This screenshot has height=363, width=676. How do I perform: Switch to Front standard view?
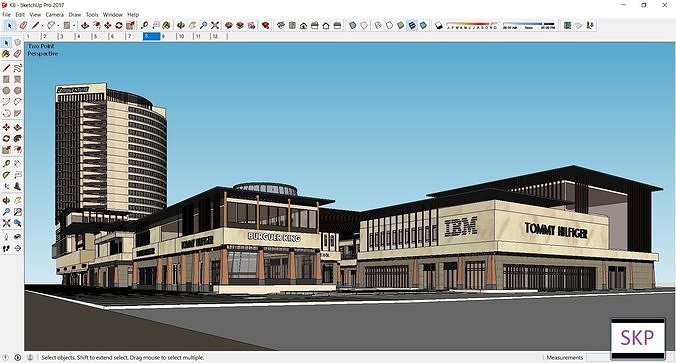304,25
